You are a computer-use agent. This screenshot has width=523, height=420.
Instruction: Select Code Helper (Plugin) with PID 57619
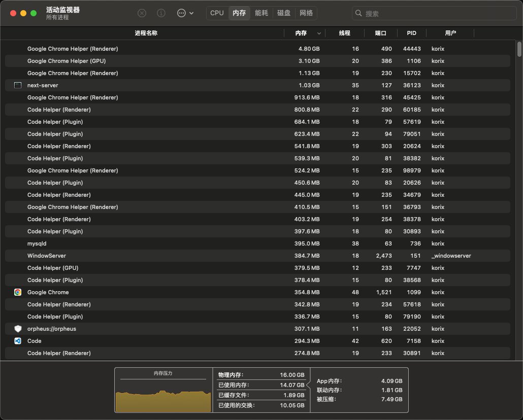[x=257, y=122]
